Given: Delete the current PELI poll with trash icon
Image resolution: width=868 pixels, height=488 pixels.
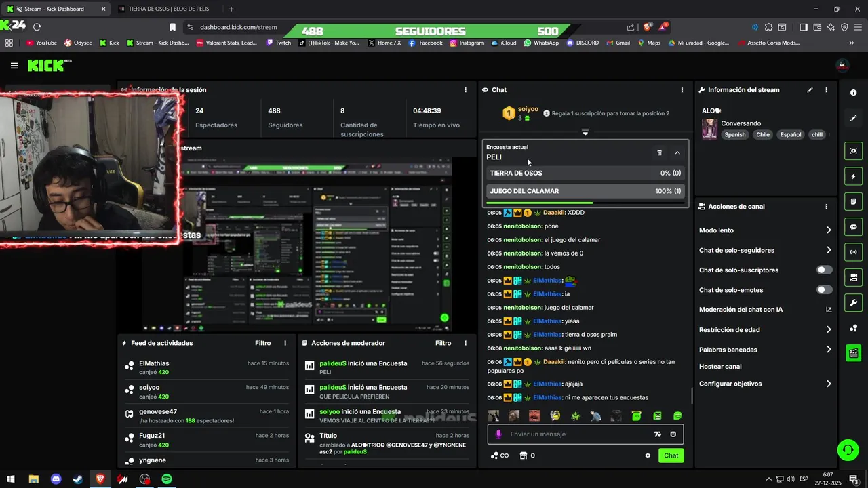Looking at the screenshot, I should click(x=659, y=153).
